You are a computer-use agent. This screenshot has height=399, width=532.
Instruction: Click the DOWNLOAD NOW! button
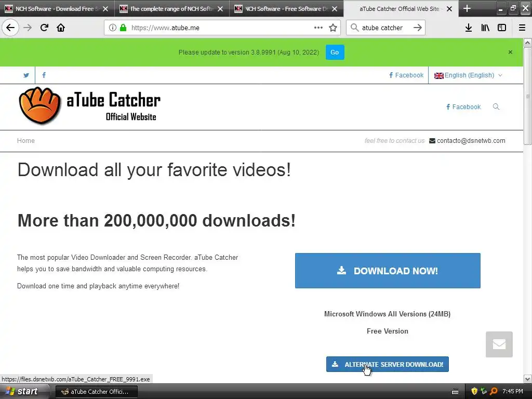click(388, 271)
